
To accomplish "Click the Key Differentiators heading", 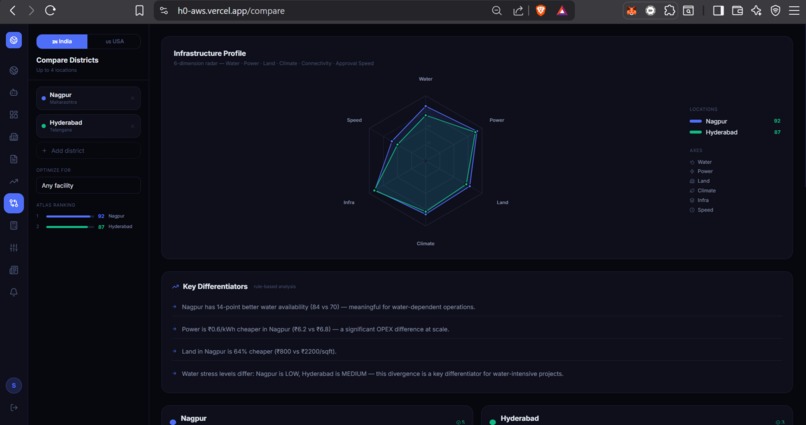I will tap(215, 286).
